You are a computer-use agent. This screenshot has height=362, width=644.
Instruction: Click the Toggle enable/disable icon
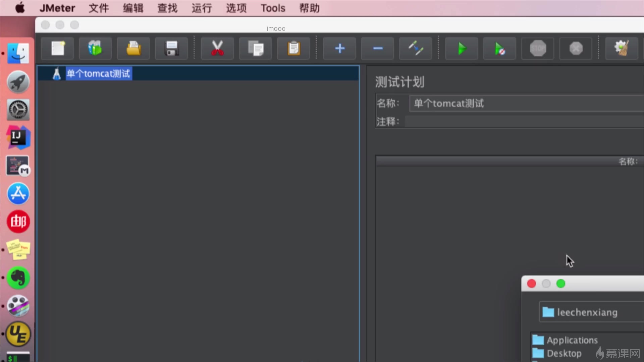(416, 49)
